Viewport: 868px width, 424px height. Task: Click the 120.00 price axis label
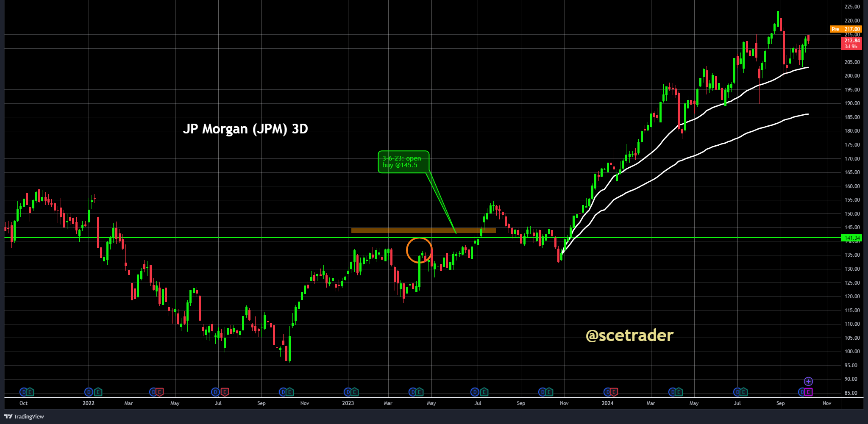(x=852, y=297)
